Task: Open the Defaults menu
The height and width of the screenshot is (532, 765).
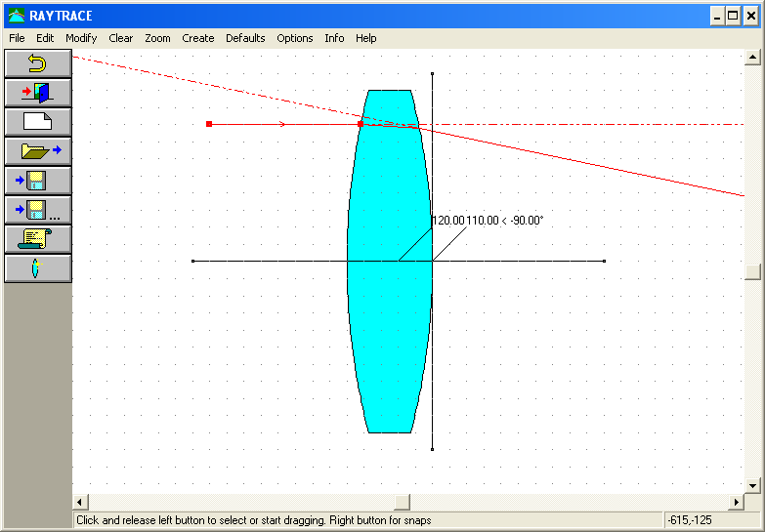Action: tap(245, 38)
